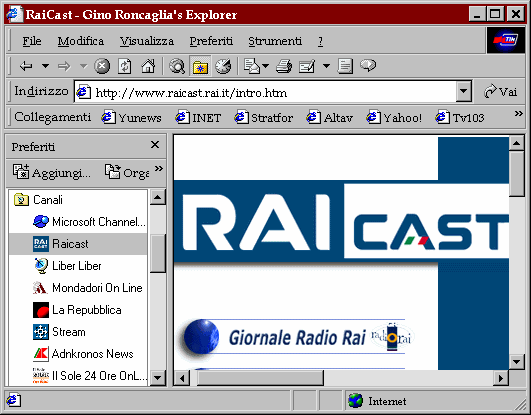The height and width of the screenshot is (415, 531).
Task: Click the Explorer icon in title bar
Action: coord(14,15)
